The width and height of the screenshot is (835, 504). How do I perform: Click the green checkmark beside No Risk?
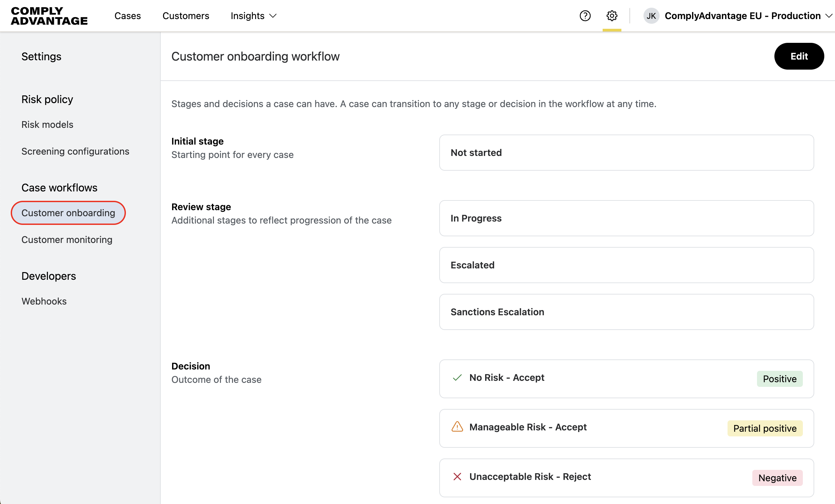pos(457,377)
